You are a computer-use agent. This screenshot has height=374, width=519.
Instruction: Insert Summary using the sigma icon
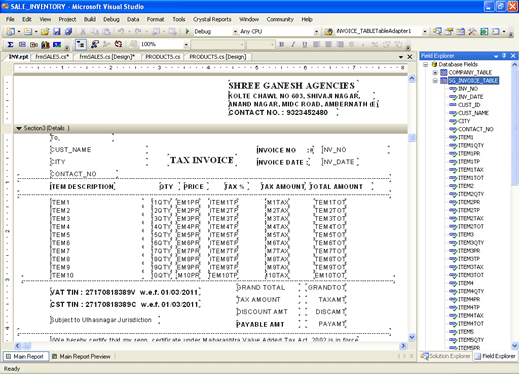(10, 44)
